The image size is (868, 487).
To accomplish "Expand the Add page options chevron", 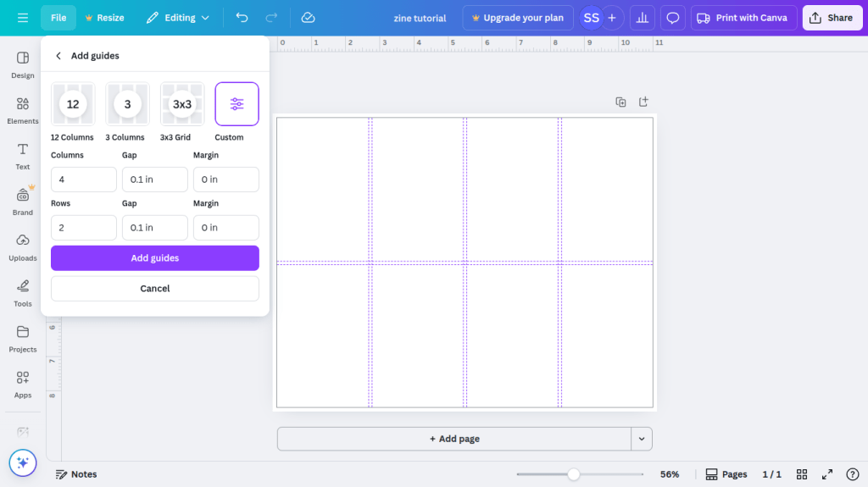I will point(642,439).
